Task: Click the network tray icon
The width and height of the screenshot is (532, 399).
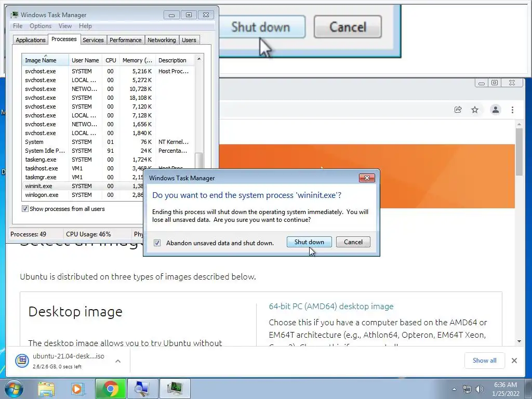Action: [x=467, y=389]
